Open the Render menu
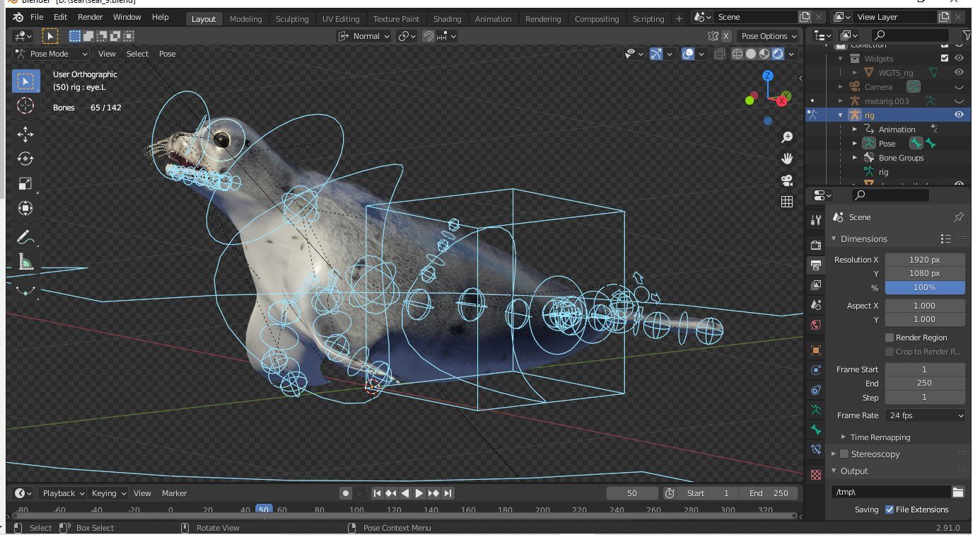 point(91,17)
